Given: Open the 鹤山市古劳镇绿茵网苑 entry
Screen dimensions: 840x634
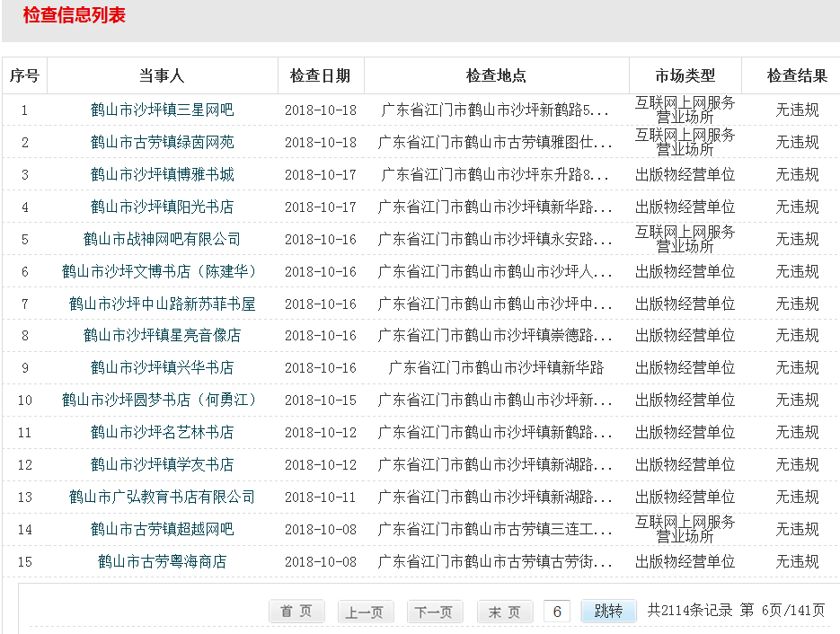Looking at the screenshot, I should [162, 143].
